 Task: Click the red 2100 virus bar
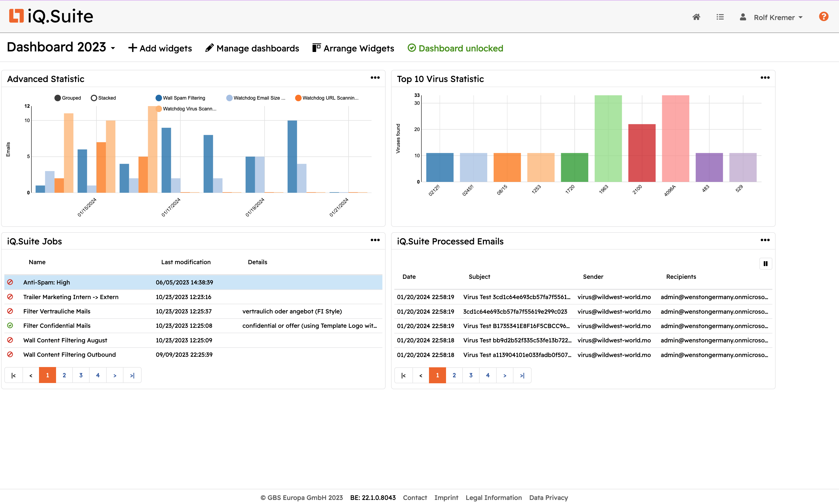642,153
